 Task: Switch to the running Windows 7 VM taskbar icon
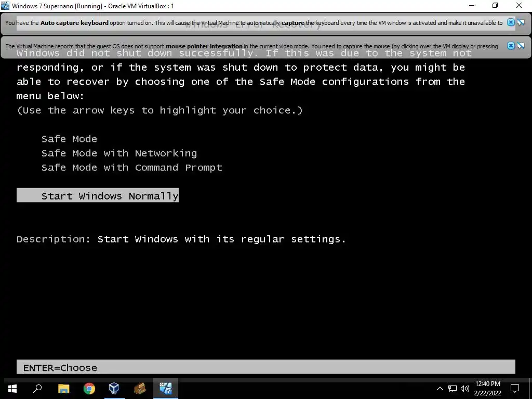[x=166, y=389]
